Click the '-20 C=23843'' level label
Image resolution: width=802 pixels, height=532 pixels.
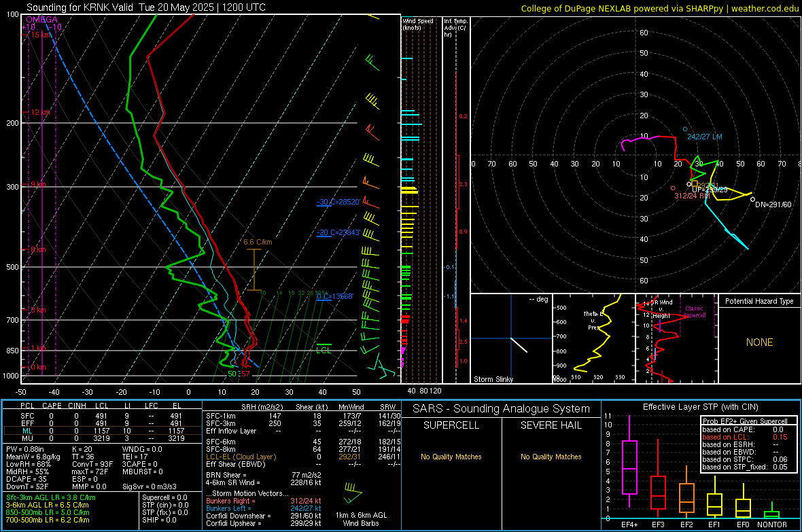click(338, 232)
